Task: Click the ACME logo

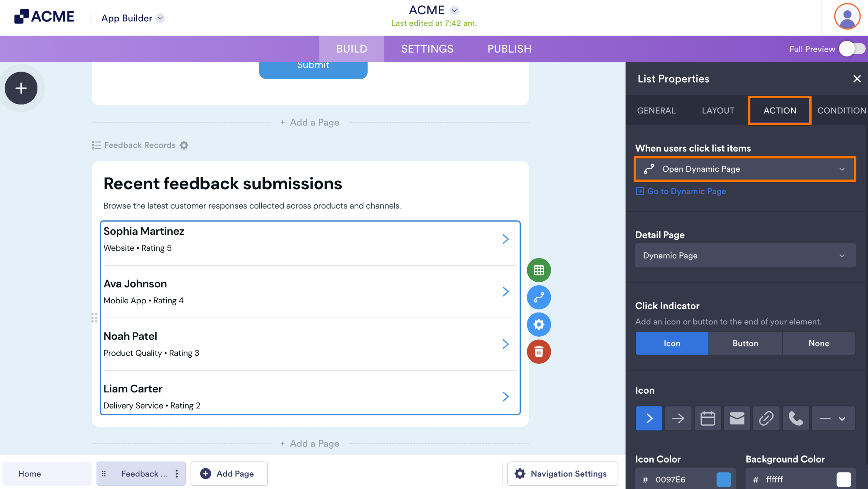Action: (44, 17)
